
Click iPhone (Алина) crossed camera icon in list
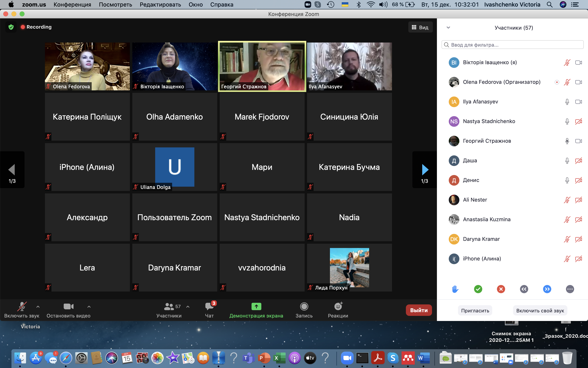pyautogui.click(x=579, y=259)
